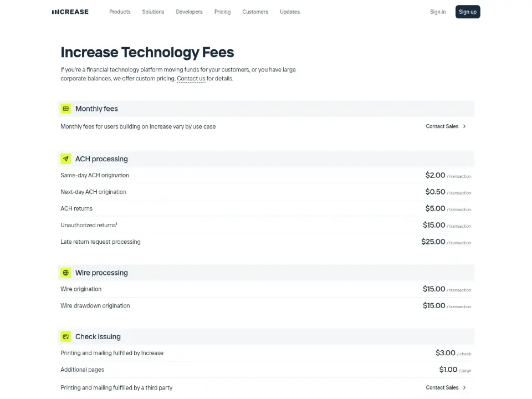This screenshot has height=399, width=532.
Task: Click the $25.00 late return price
Action: [433, 242]
